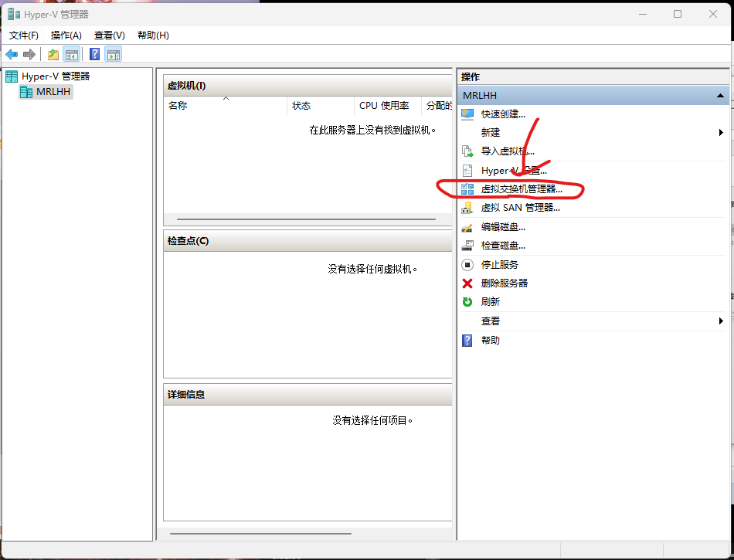734x560 pixels.
Task: Sort by 状态 column header
Action: coord(321,106)
